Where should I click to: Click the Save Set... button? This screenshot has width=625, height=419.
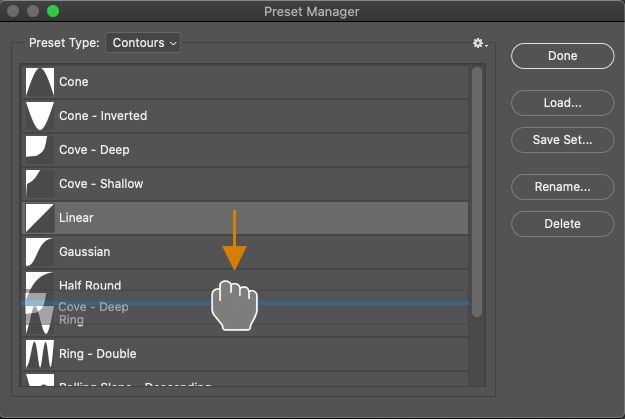[562, 140]
